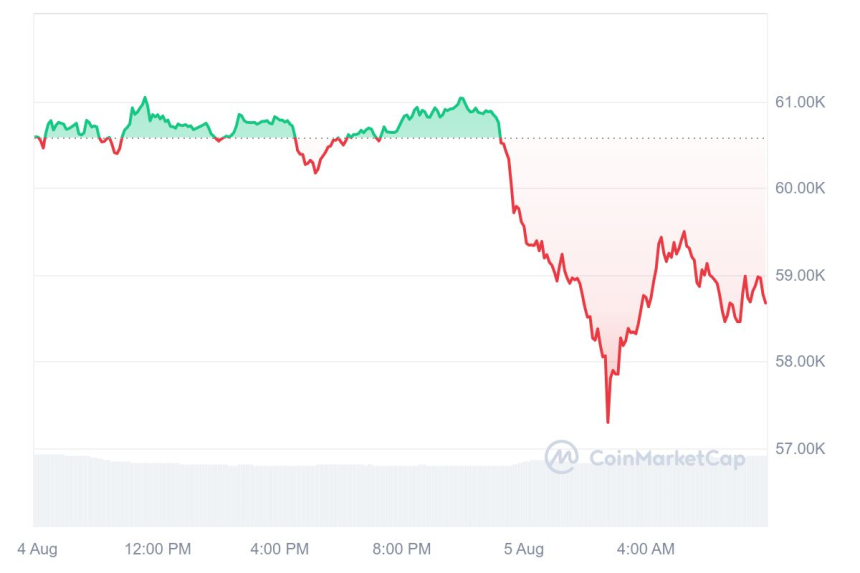Viewport: 860px width, 573px height.
Task: Select the 4:00 AM time label
Action: (645, 548)
